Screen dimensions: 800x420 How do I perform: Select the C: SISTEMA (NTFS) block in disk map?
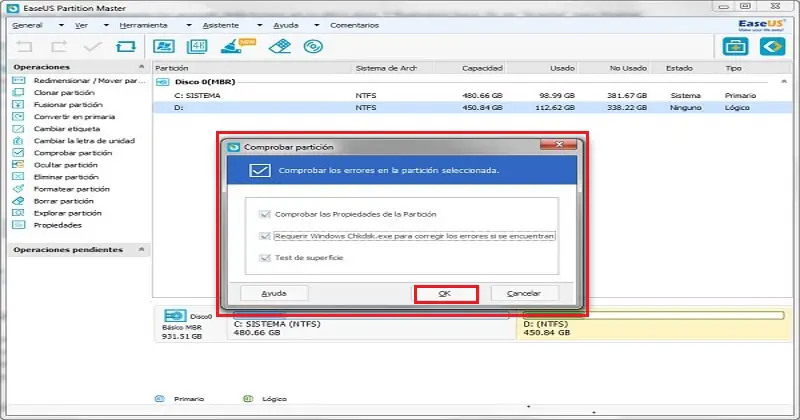point(372,326)
